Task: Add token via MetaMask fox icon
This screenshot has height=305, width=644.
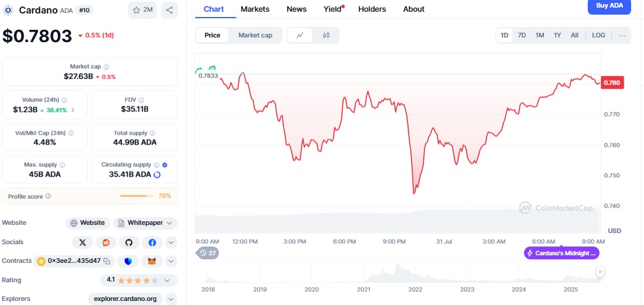Action: coord(152,261)
